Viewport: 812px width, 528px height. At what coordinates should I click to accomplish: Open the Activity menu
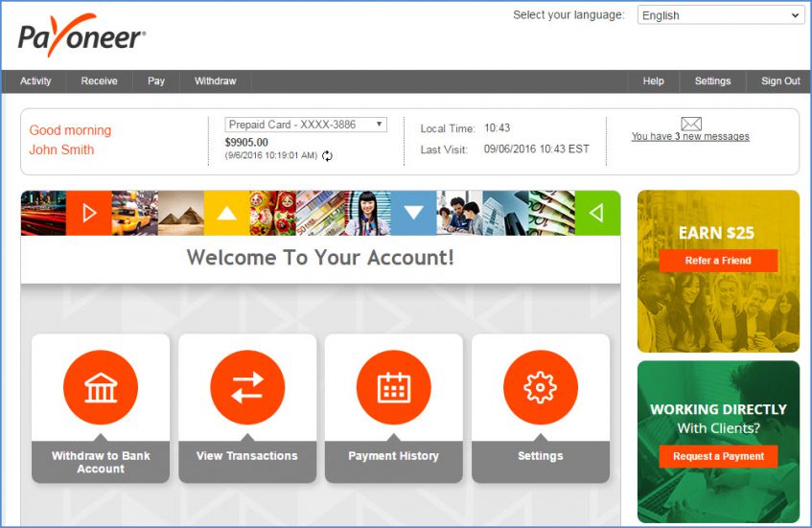(35, 81)
